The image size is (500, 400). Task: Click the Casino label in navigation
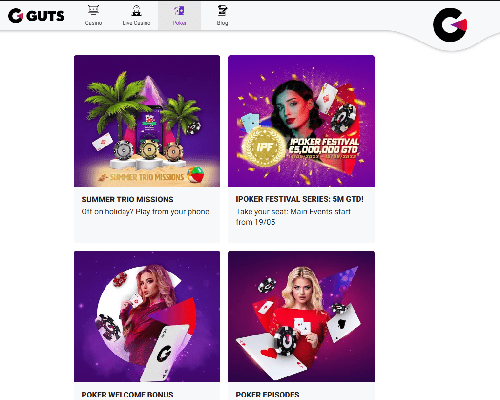point(93,23)
